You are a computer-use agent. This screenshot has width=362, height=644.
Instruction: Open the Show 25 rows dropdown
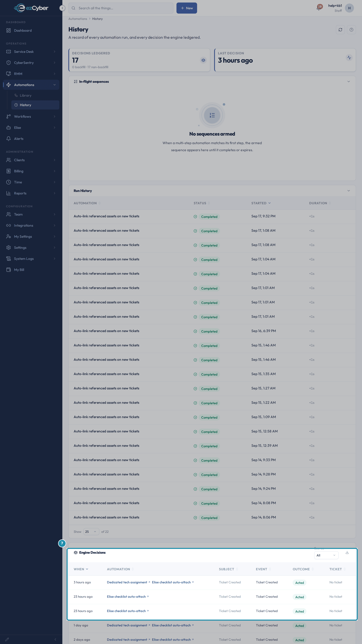tap(91, 532)
